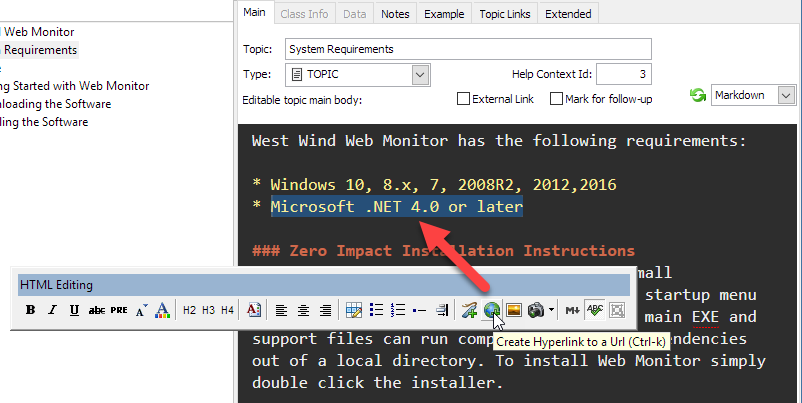The image size is (802, 403).
Task: Apply italic formatting
Action: coord(52,310)
